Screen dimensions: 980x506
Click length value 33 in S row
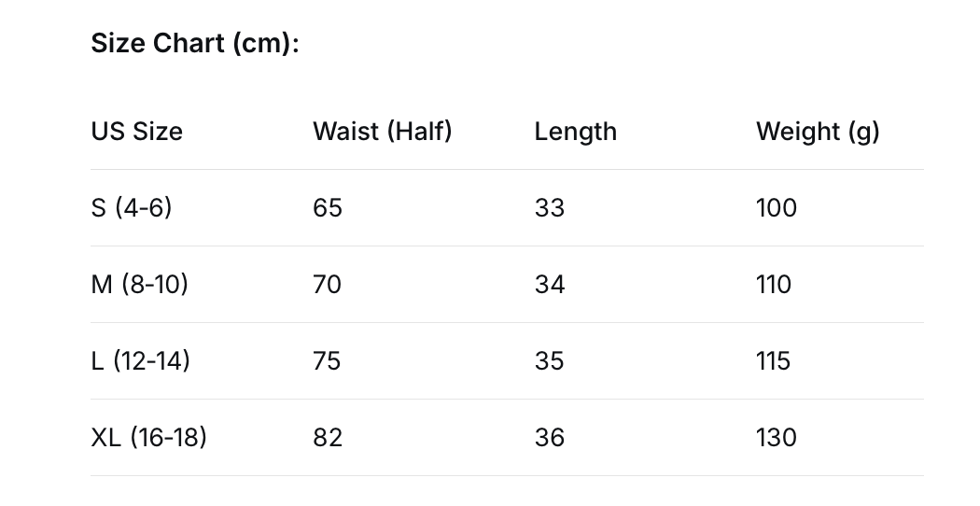click(550, 207)
